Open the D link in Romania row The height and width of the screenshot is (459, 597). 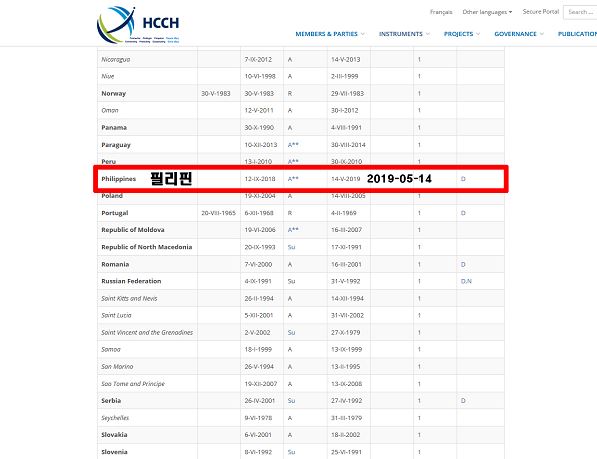[463, 264]
